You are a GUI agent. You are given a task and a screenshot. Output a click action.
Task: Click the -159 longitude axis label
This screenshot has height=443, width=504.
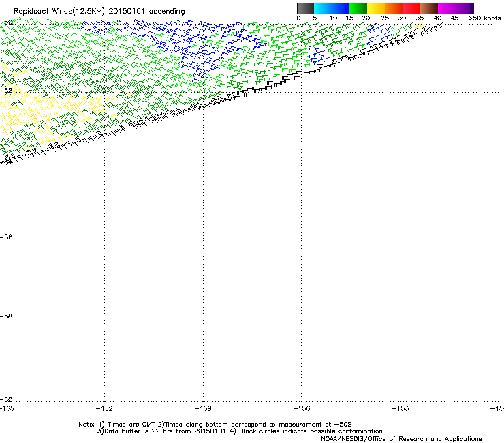[x=203, y=408]
